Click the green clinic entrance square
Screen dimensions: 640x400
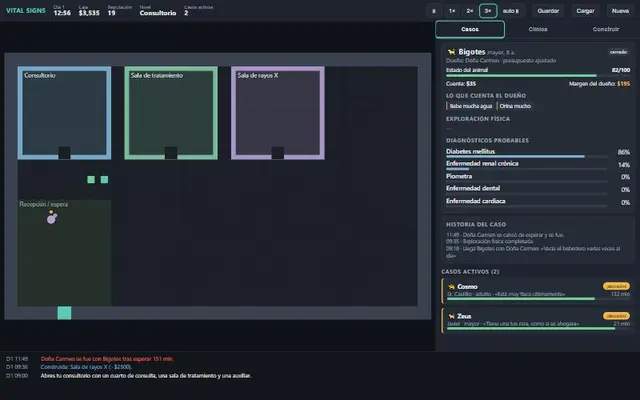(64, 313)
